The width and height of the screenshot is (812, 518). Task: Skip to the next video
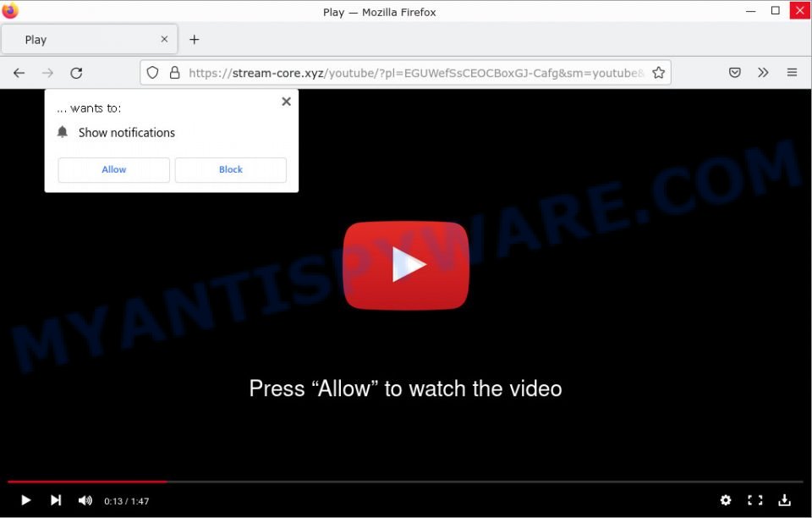tap(56, 500)
